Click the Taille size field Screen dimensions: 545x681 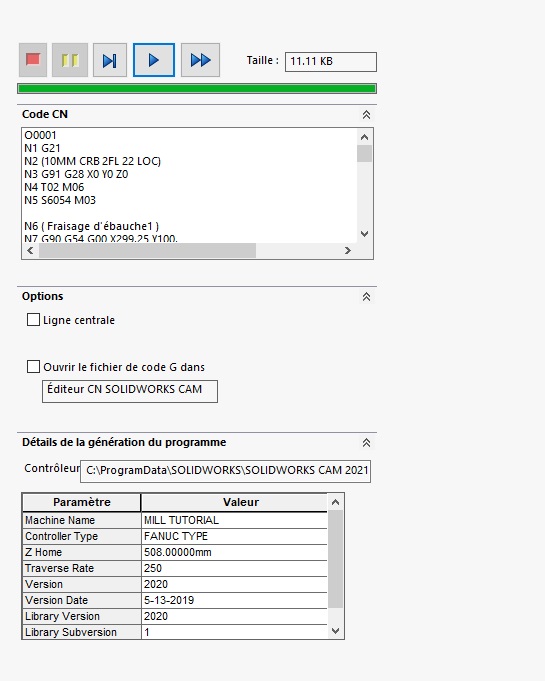(x=331, y=62)
